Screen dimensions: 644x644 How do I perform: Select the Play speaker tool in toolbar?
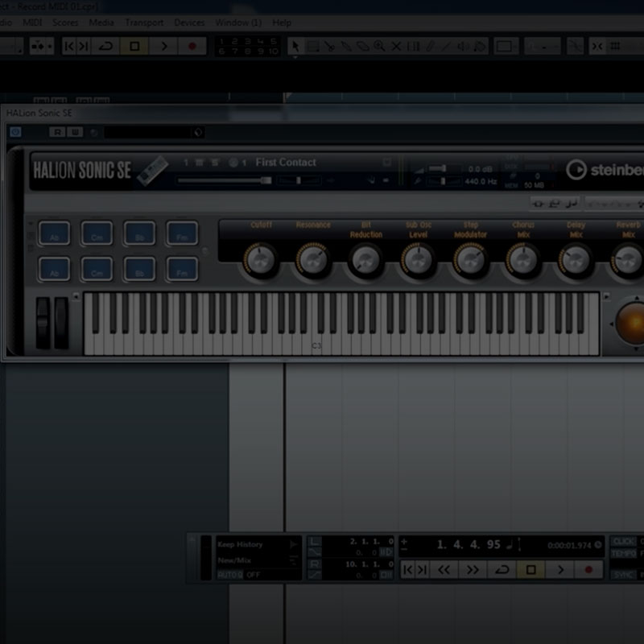coord(464,47)
